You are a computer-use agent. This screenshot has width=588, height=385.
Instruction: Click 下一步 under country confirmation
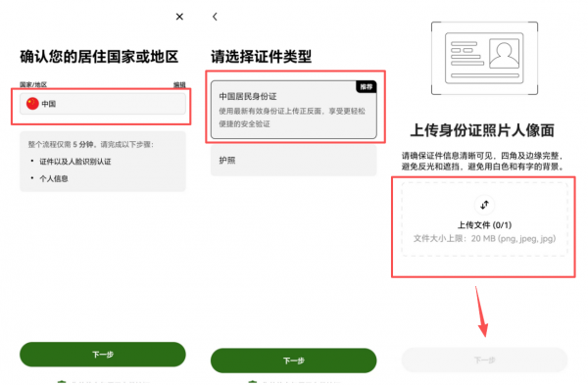coord(103,355)
